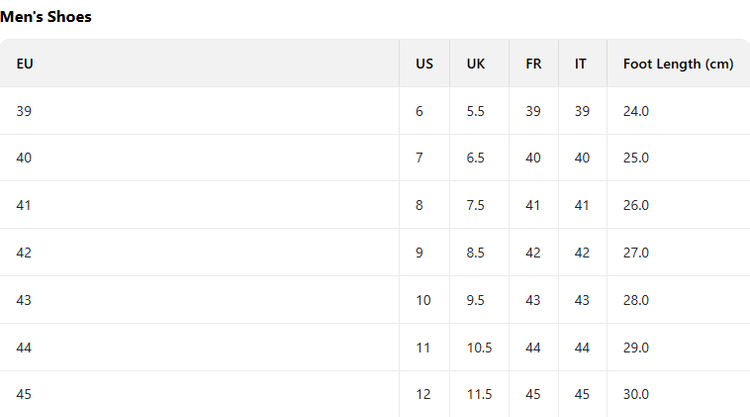Click EU size 39 cell

24,111
